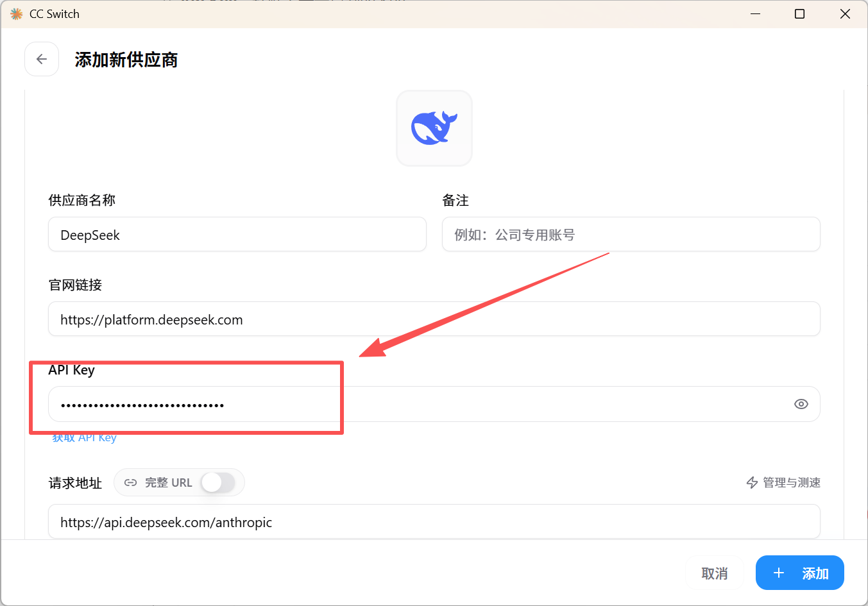The height and width of the screenshot is (606, 868).
Task: Maximize the CC Switch window
Action: tap(799, 14)
